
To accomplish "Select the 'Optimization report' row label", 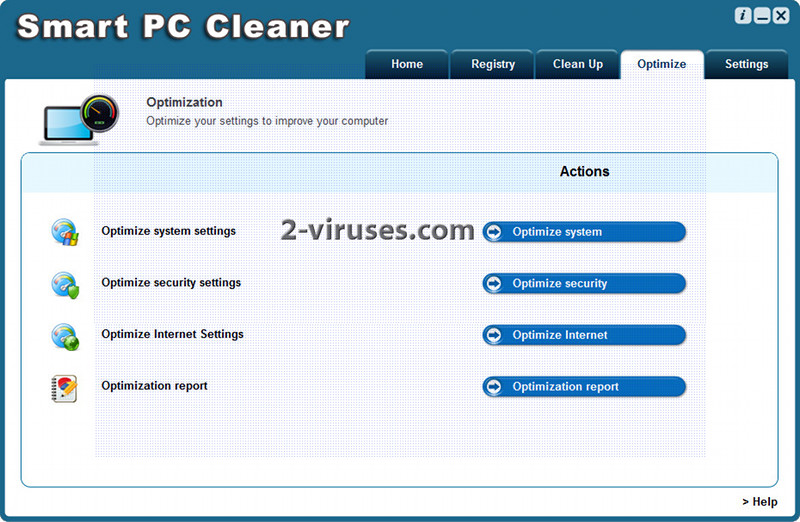I will pos(154,386).
